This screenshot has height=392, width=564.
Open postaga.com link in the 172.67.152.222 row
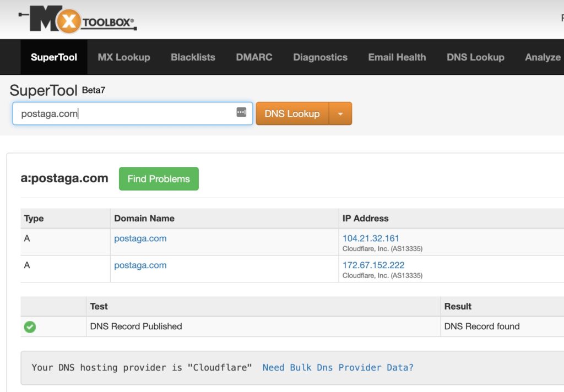[x=140, y=265]
